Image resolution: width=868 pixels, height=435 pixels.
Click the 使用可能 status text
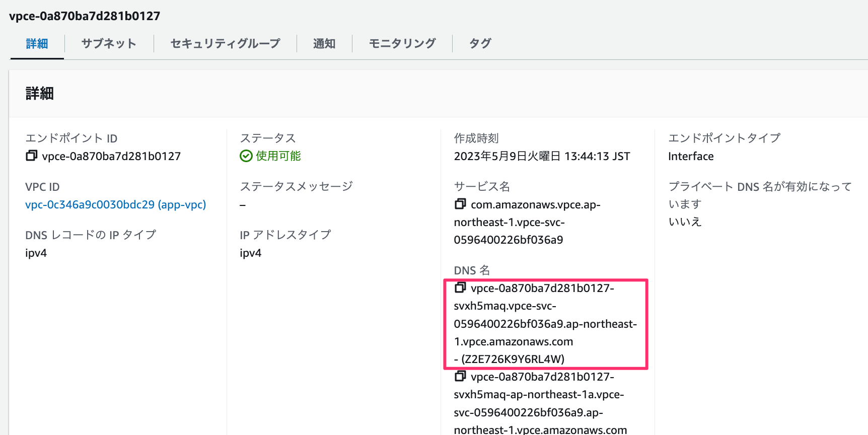278,156
